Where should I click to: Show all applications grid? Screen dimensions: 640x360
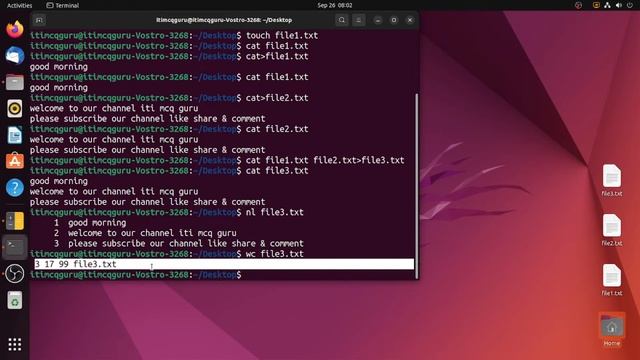tap(15, 344)
